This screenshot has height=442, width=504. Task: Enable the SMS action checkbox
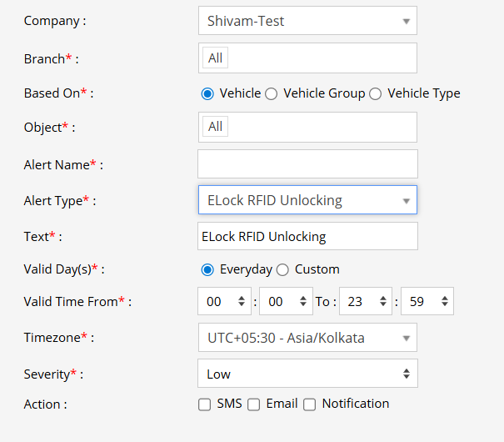click(204, 404)
